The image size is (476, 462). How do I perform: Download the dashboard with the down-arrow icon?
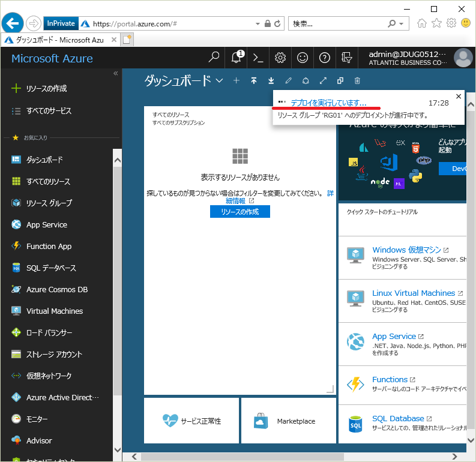[x=271, y=80]
